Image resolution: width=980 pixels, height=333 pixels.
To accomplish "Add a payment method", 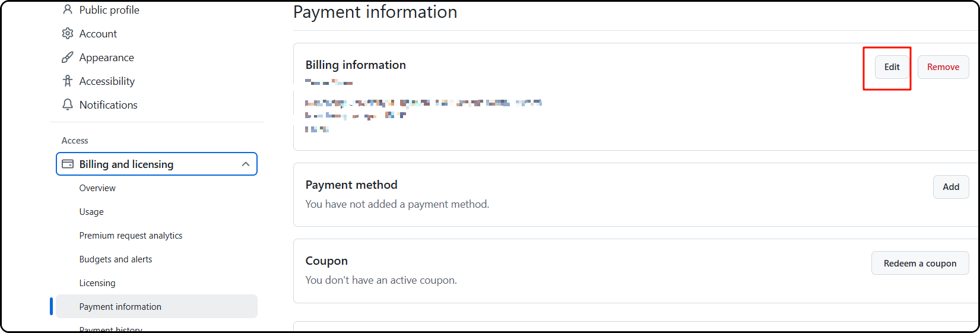I will [x=951, y=187].
